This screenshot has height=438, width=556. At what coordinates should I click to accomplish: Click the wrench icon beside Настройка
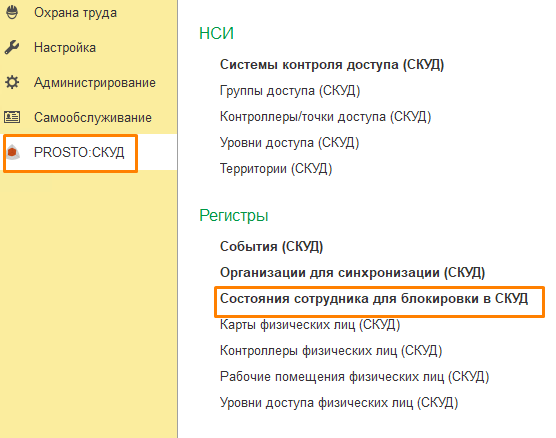pyautogui.click(x=12, y=47)
